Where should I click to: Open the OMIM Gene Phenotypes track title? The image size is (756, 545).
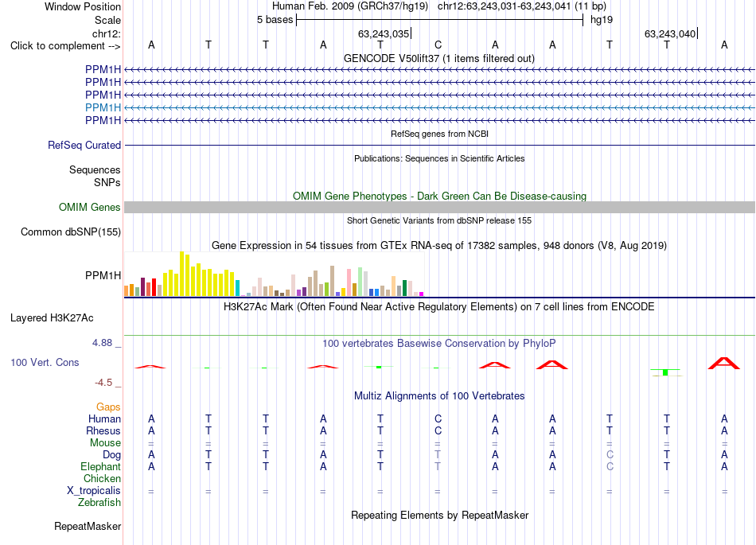pos(439,197)
